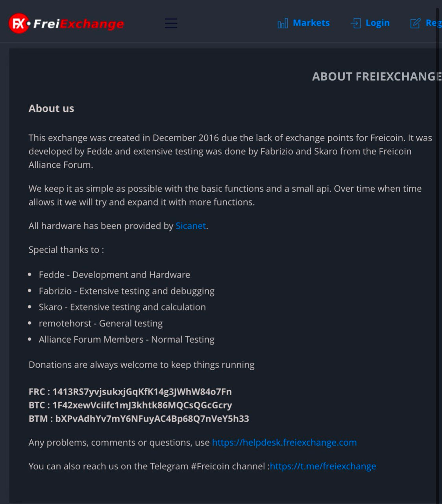Click the Markets bar-chart icon
This screenshot has width=442, height=504.
[x=282, y=24]
